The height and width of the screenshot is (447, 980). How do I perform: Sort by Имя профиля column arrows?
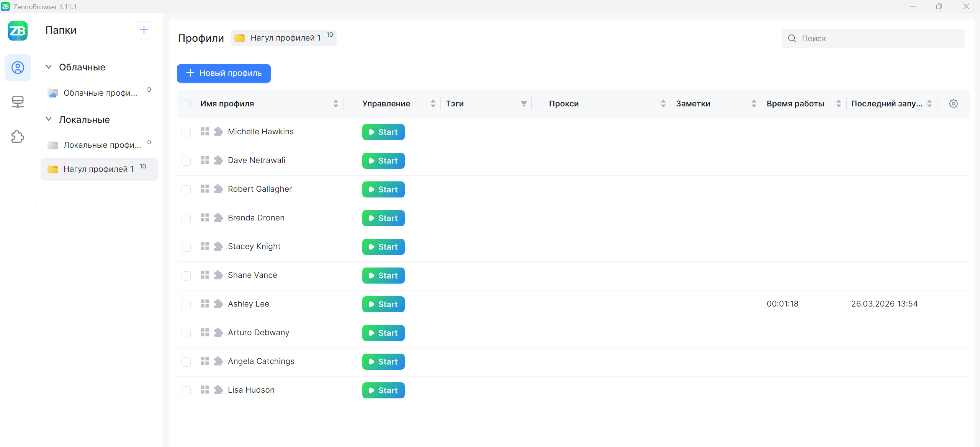(x=335, y=104)
